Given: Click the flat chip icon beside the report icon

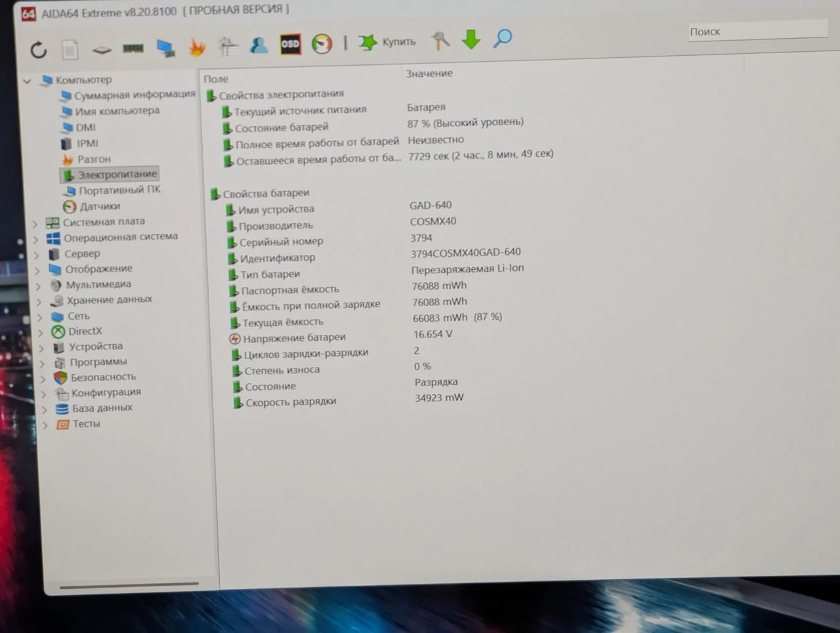Looking at the screenshot, I should point(102,49).
